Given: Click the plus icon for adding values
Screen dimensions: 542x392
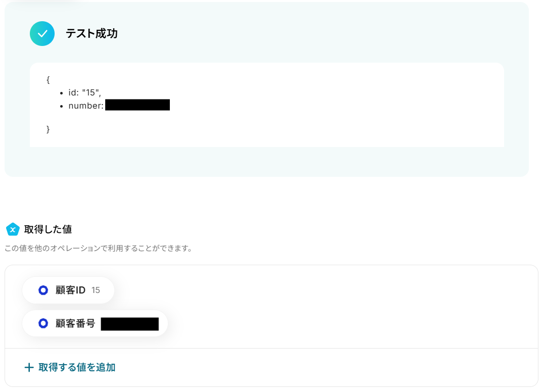Looking at the screenshot, I should tap(29, 367).
